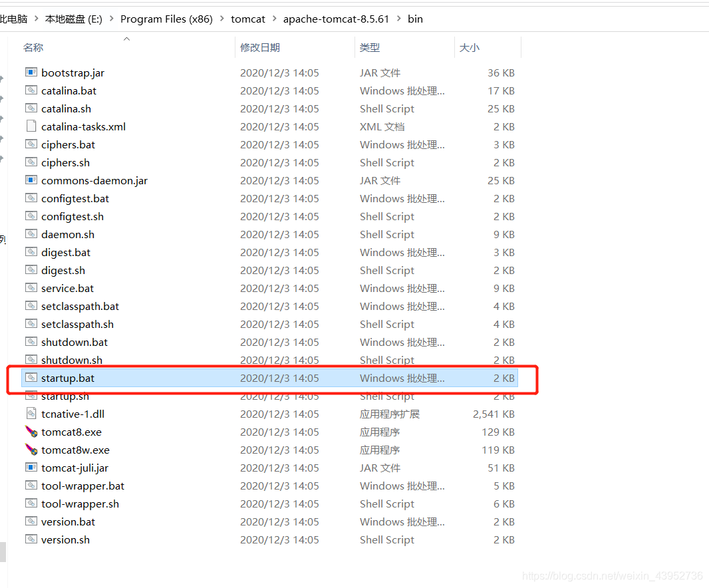Click the digest.bat file icon

click(x=31, y=252)
